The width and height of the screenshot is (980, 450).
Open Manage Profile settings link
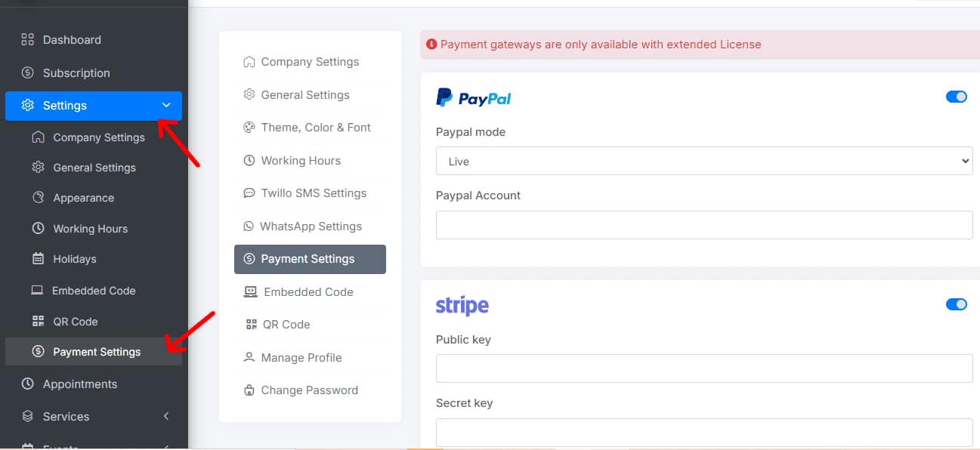(301, 357)
